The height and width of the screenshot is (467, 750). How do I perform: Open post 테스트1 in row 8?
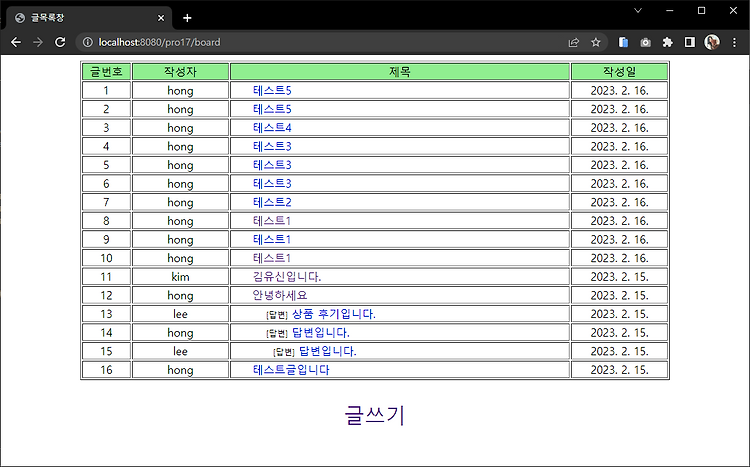click(x=272, y=221)
